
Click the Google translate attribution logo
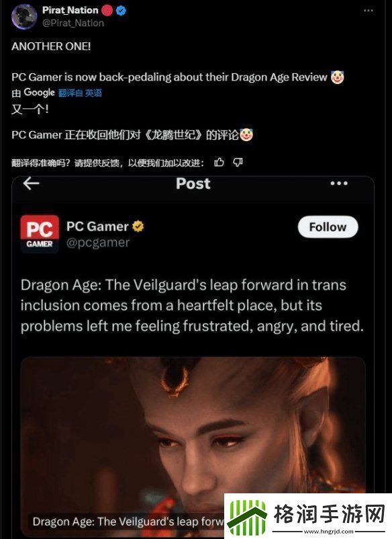39,93
